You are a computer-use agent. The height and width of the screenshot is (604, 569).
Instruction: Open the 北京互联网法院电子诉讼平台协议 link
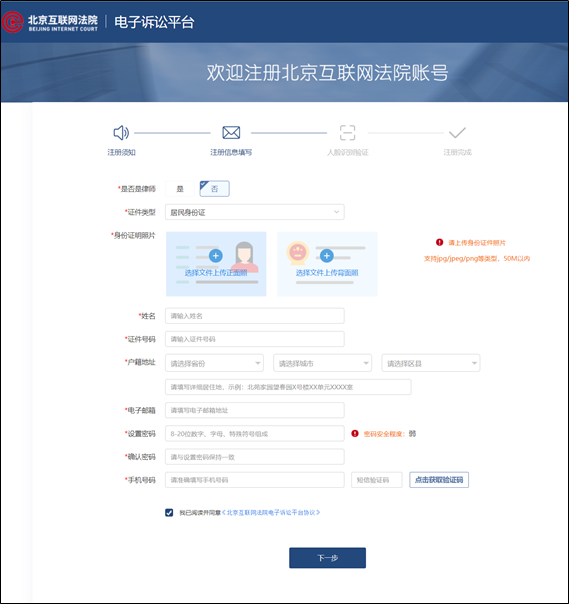(x=271, y=513)
